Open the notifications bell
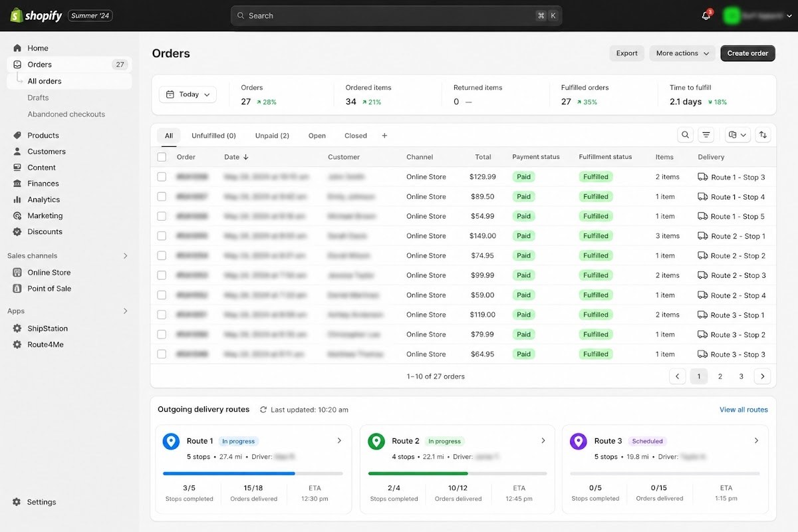 click(x=706, y=15)
